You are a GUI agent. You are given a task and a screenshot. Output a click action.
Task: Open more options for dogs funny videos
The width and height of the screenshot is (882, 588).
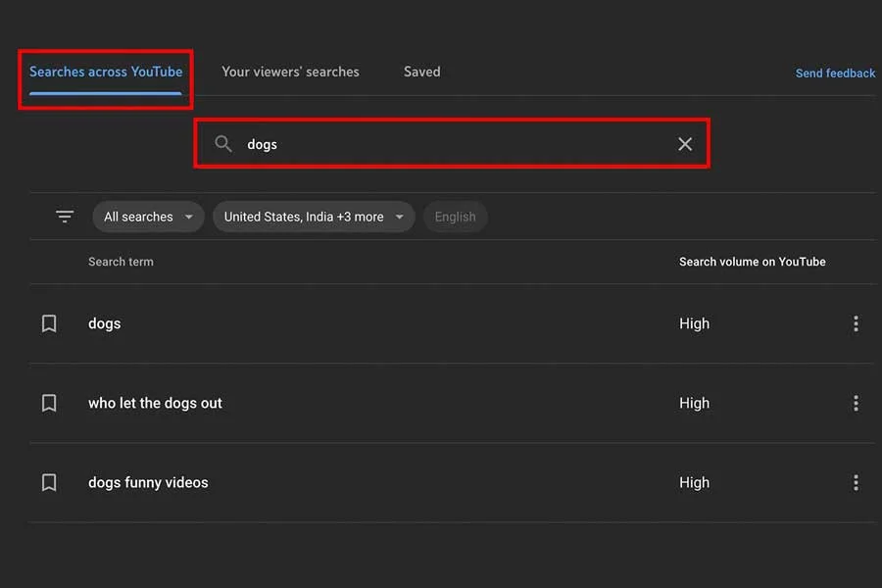(856, 482)
